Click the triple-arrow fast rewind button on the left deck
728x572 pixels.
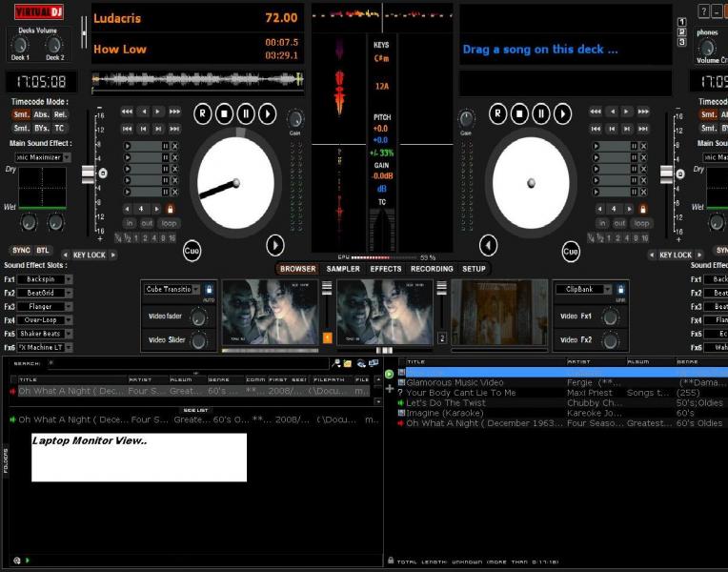tap(127, 112)
